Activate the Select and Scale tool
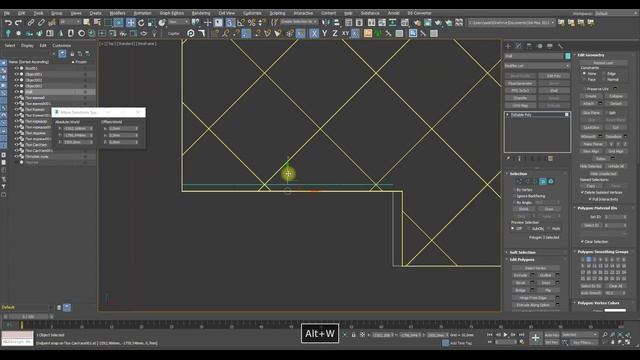This screenshot has width=640, height=360. 151,22
